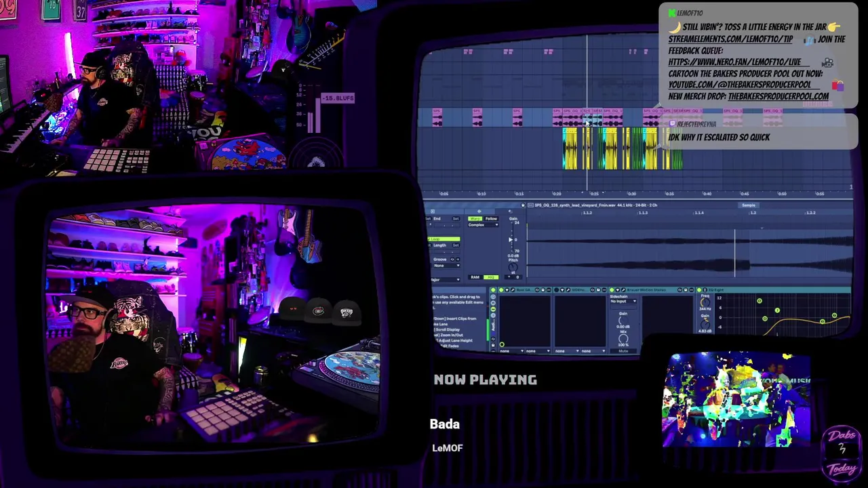
Task: Toggle the HiQ button
Action: (x=491, y=277)
